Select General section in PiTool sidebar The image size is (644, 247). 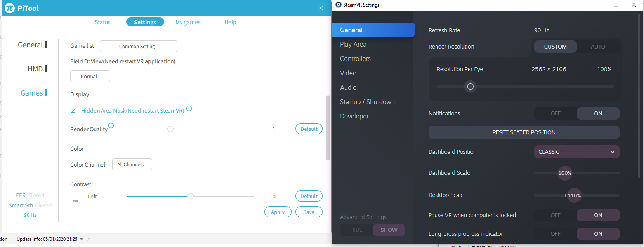pyautogui.click(x=32, y=45)
